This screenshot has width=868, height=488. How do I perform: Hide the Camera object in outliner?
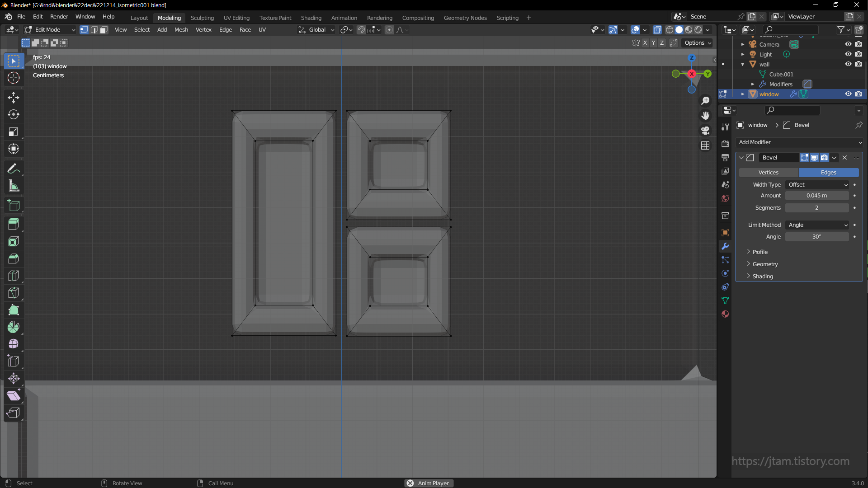[848, 44]
